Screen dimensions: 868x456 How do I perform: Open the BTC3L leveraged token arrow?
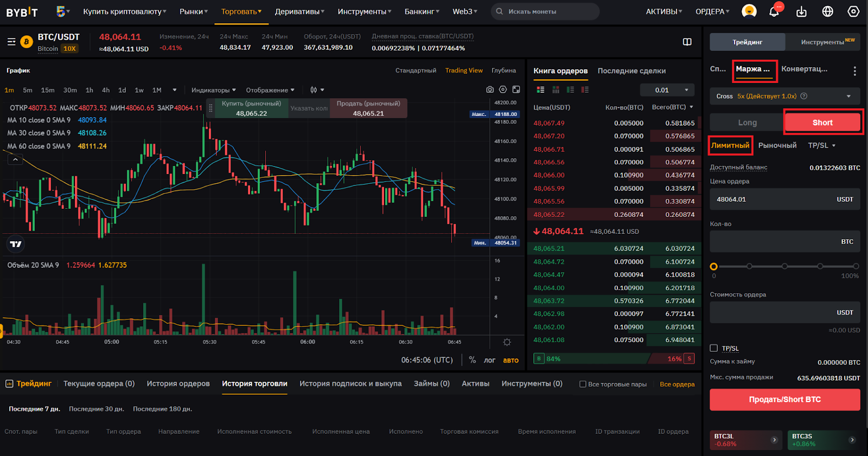tap(774, 440)
